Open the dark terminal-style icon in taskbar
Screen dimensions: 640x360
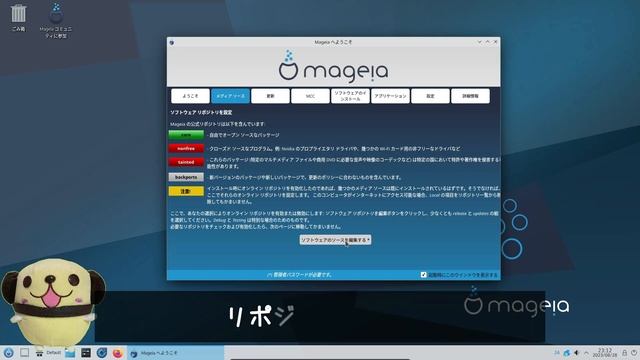(86, 353)
